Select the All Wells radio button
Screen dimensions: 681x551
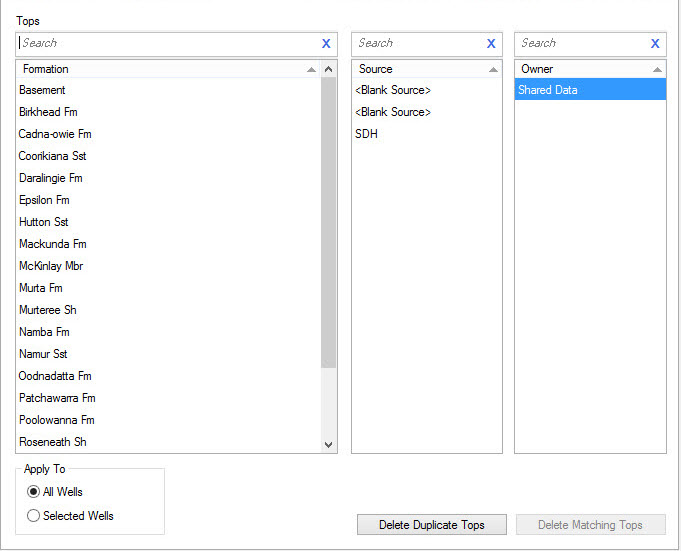click(34, 492)
